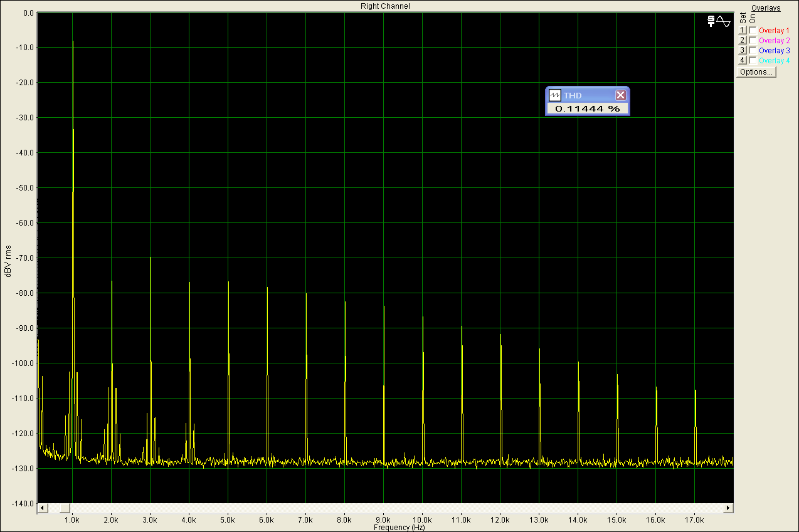
Task: Click the dBV rms axis label
Action: pos(8,260)
